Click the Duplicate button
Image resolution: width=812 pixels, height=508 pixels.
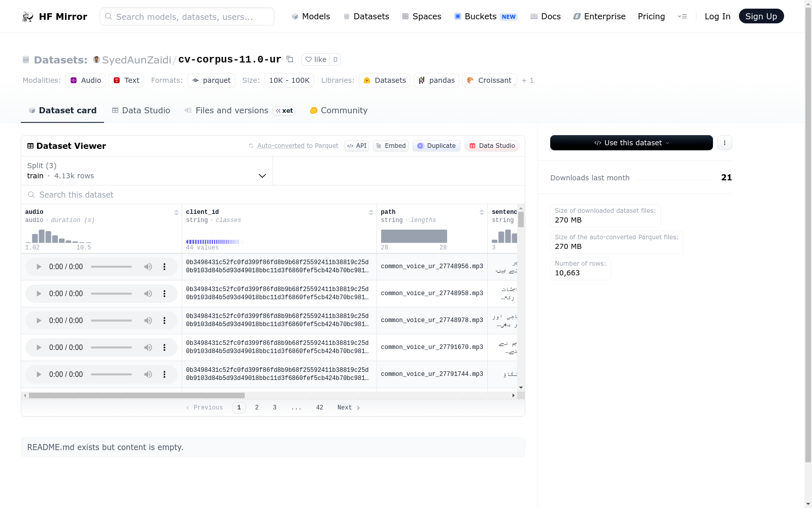436,146
